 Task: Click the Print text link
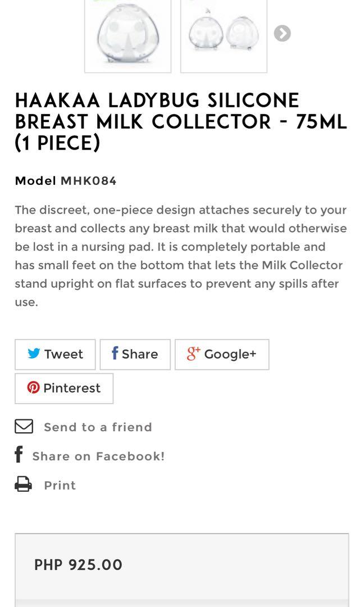tap(60, 486)
